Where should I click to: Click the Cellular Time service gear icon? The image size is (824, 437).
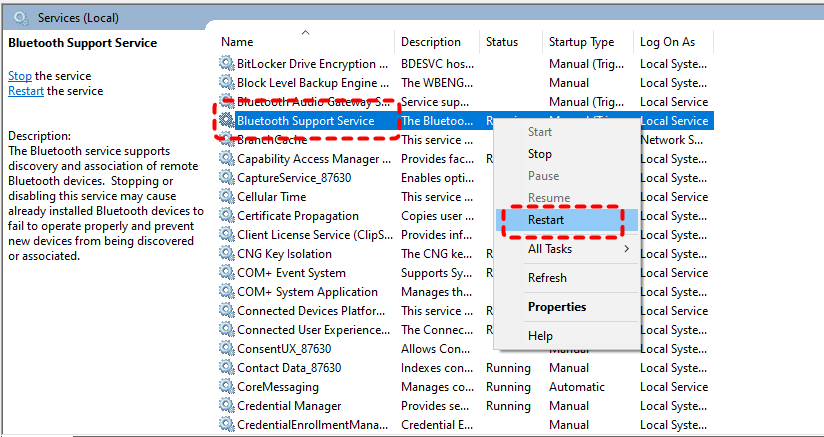227,197
